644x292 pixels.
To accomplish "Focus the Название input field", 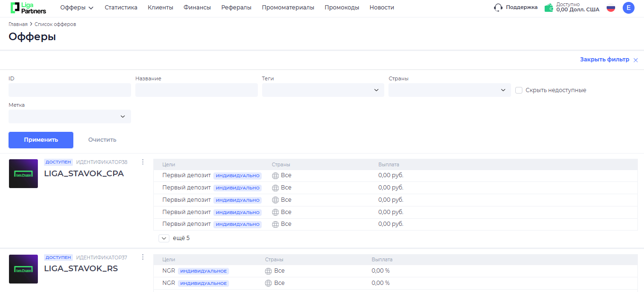I will pos(196,90).
